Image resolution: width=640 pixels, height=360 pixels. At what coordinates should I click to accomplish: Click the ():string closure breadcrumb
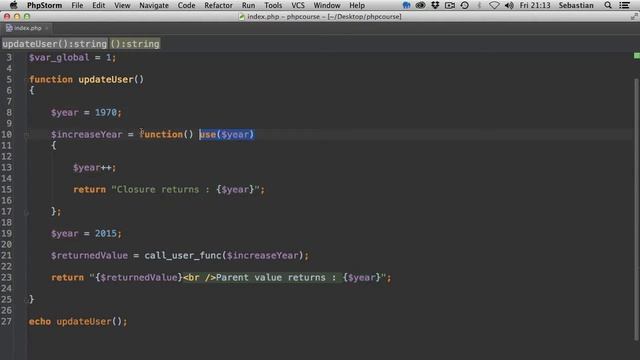point(135,44)
